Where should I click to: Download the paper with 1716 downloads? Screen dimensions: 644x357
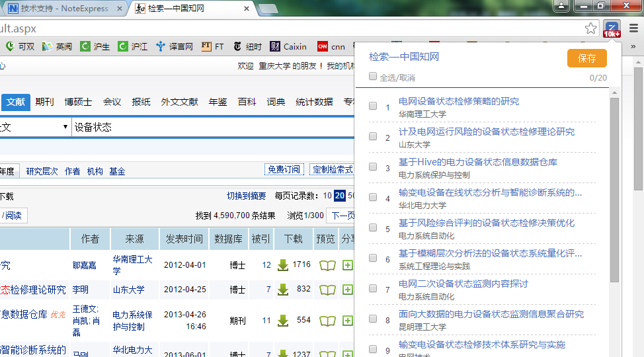[283, 265]
